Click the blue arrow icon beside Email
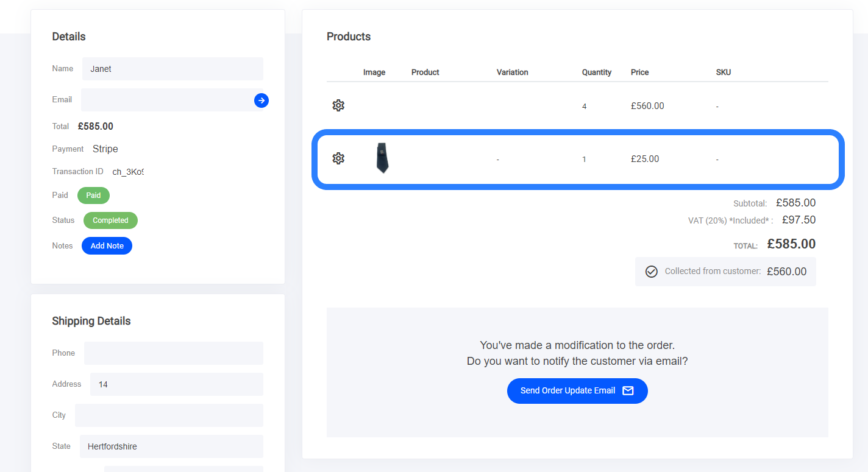This screenshot has width=868, height=472. click(261, 100)
